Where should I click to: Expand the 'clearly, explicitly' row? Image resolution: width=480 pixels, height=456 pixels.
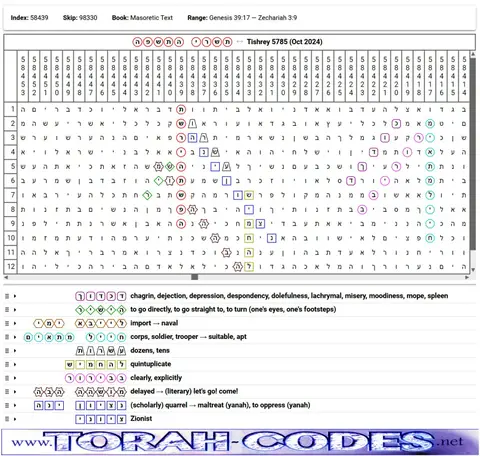point(15,378)
